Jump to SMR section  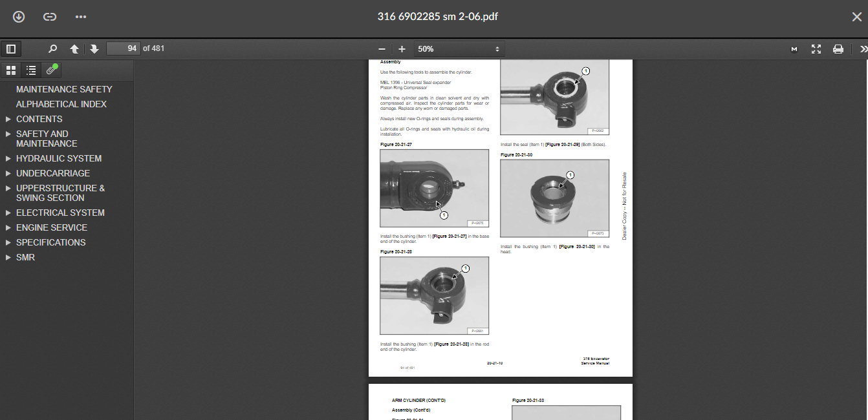pyautogui.click(x=26, y=257)
